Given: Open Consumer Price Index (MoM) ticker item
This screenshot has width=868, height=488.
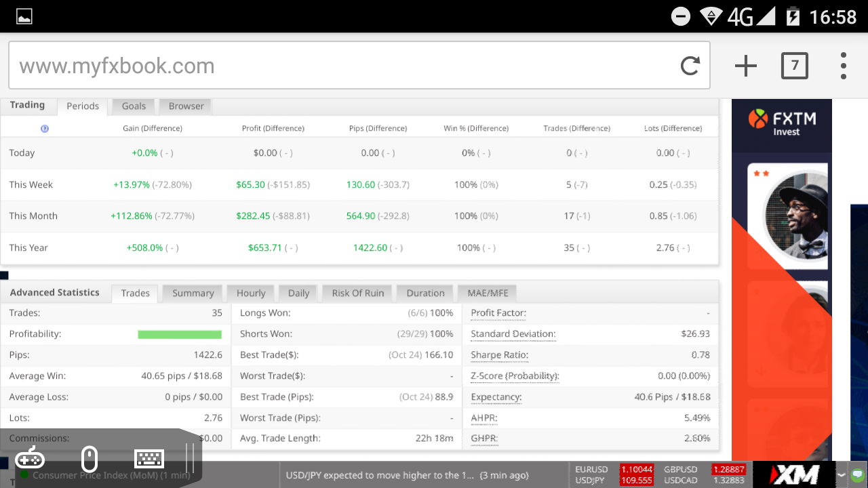Looking at the screenshot, I should coord(111,475).
